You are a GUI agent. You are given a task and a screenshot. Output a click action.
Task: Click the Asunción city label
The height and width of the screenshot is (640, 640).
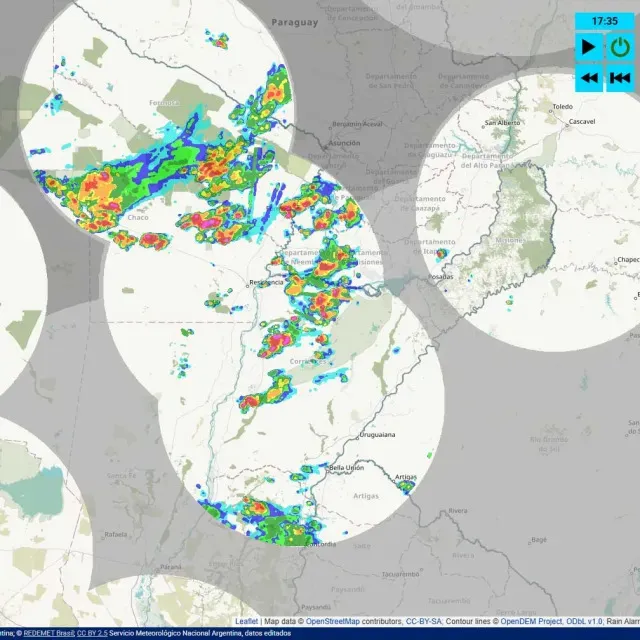344,143
